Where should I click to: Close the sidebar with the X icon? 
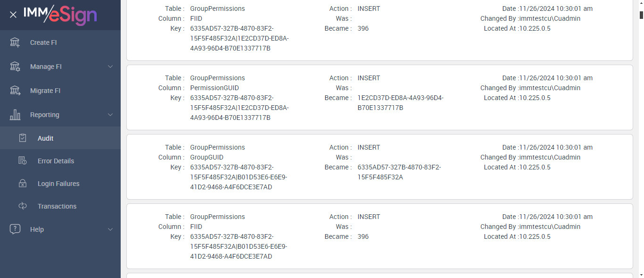[13, 15]
